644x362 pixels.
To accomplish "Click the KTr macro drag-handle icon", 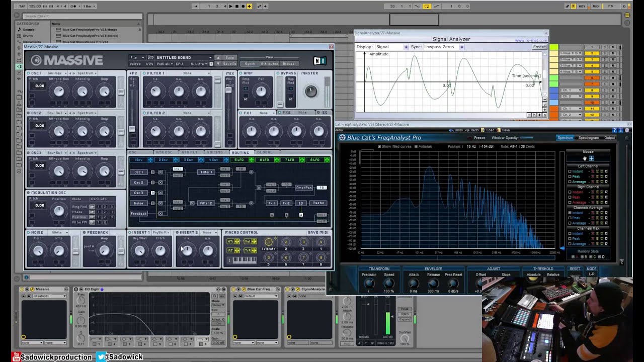I will (237, 242).
